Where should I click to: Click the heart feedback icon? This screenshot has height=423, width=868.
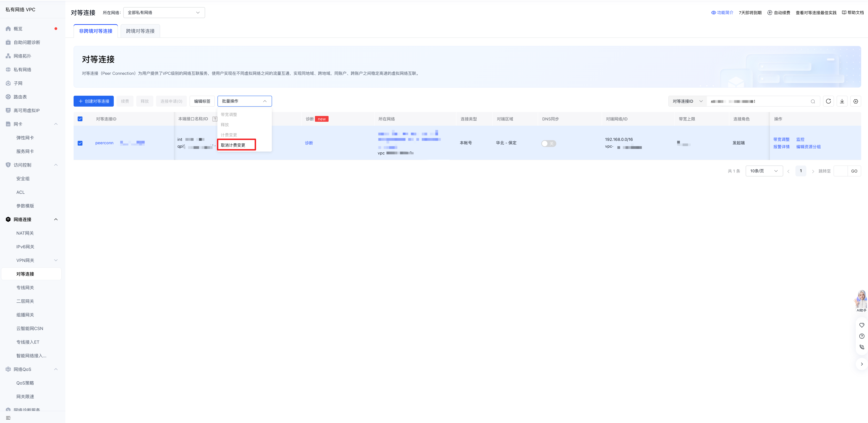tap(862, 325)
